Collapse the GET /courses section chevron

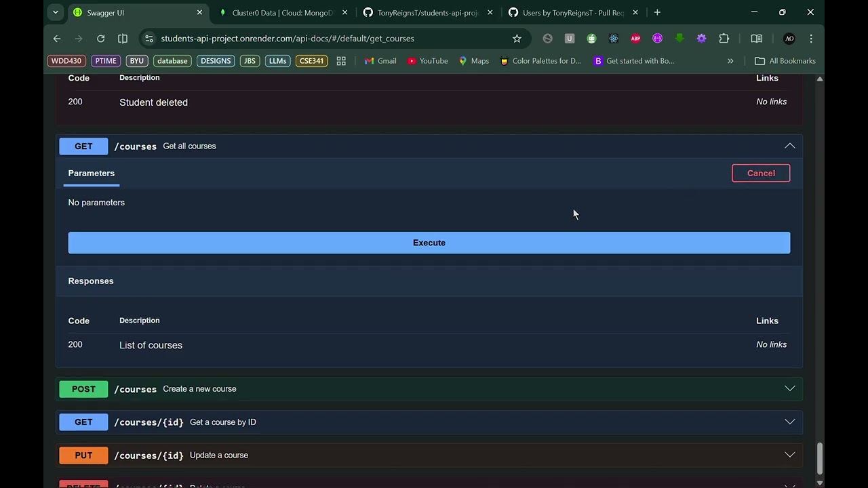click(790, 146)
